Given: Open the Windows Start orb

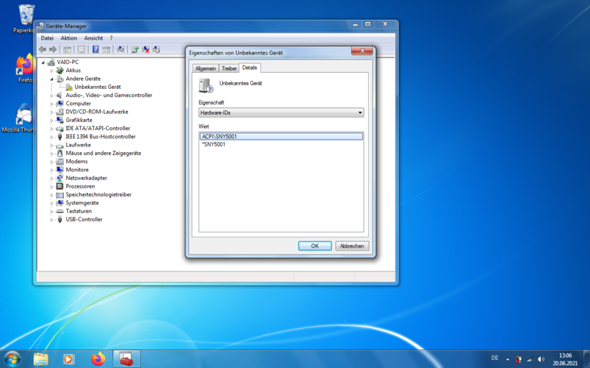Looking at the screenshot, I should (x=12, y=359).
